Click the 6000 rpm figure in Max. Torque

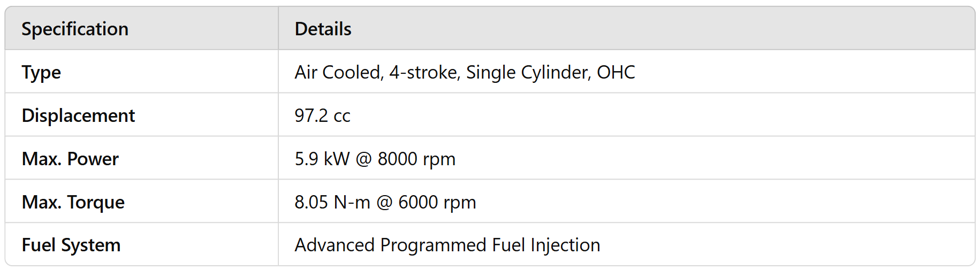coord(437,202)
